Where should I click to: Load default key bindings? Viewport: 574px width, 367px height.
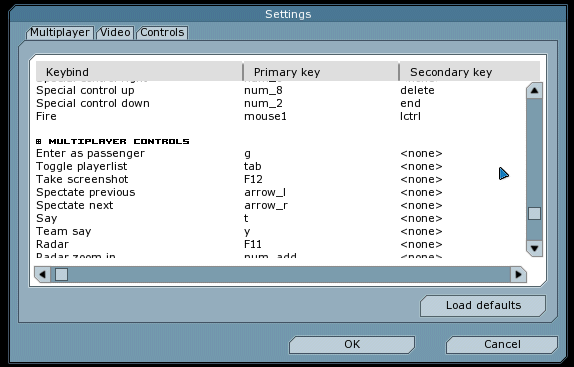coord(483,305)
